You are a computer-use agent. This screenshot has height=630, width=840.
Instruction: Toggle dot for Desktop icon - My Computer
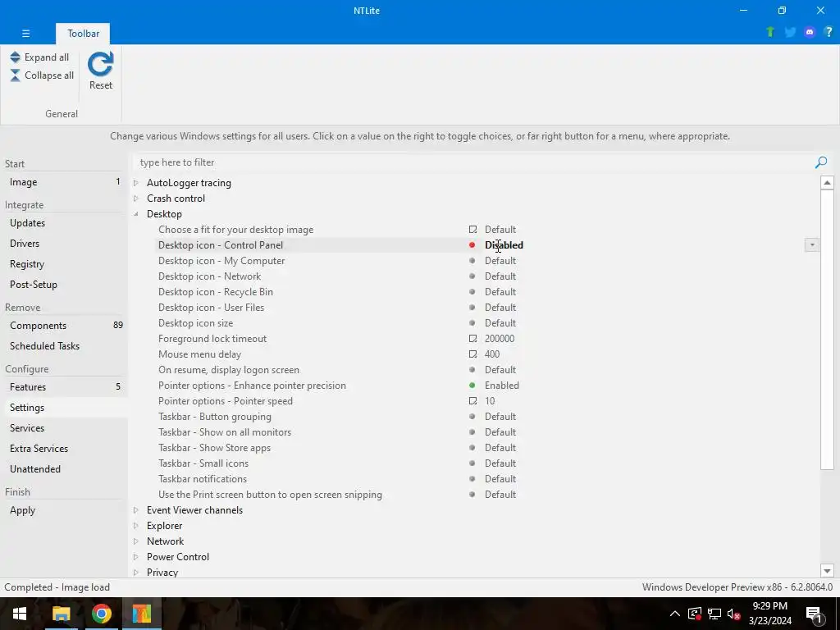[x=472, y=260]
